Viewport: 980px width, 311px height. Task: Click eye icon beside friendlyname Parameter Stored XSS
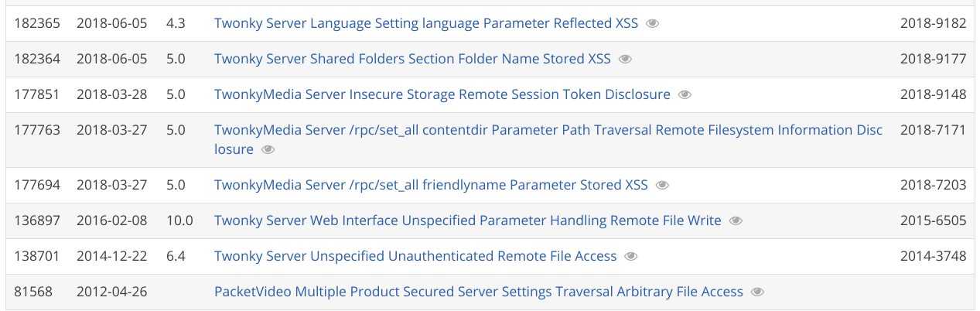point(662,186)
